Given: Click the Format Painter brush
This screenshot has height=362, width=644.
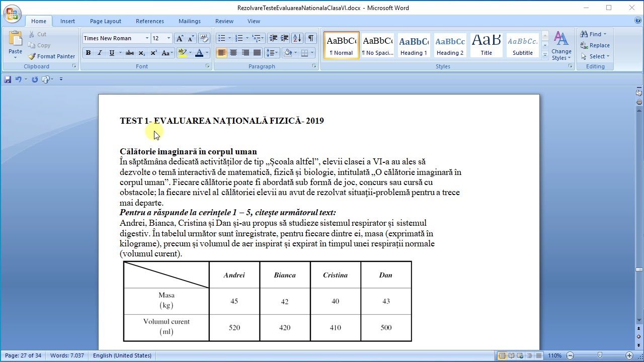Looking at the screenshot, I should pos(32,56).
